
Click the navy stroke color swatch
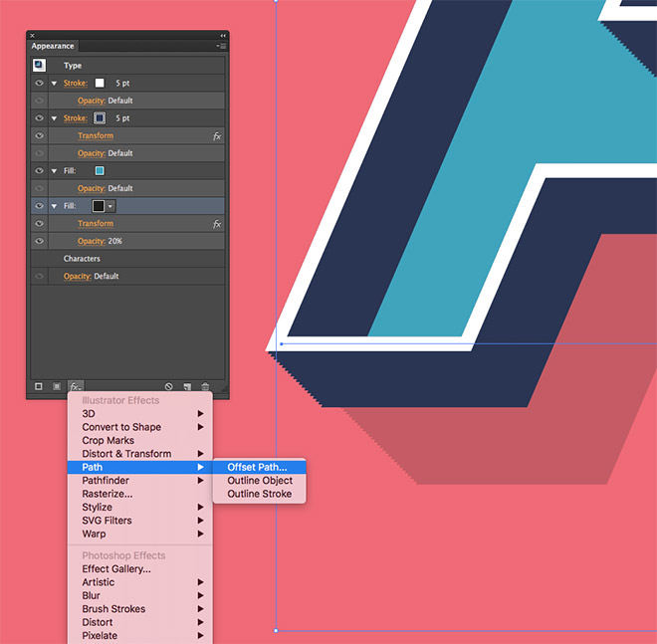(x=100, y=118)
